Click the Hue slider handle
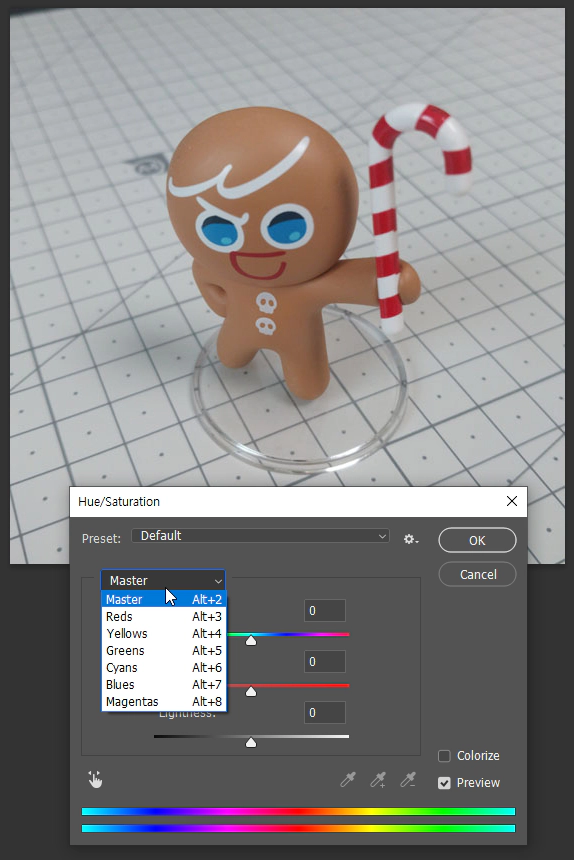 (x=251, y=640)
